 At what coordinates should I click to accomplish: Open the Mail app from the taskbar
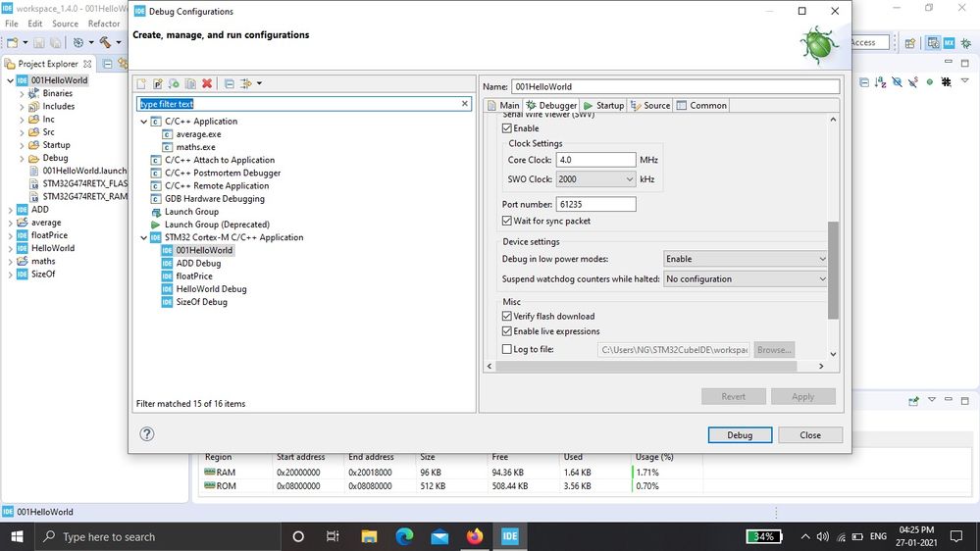439,536
